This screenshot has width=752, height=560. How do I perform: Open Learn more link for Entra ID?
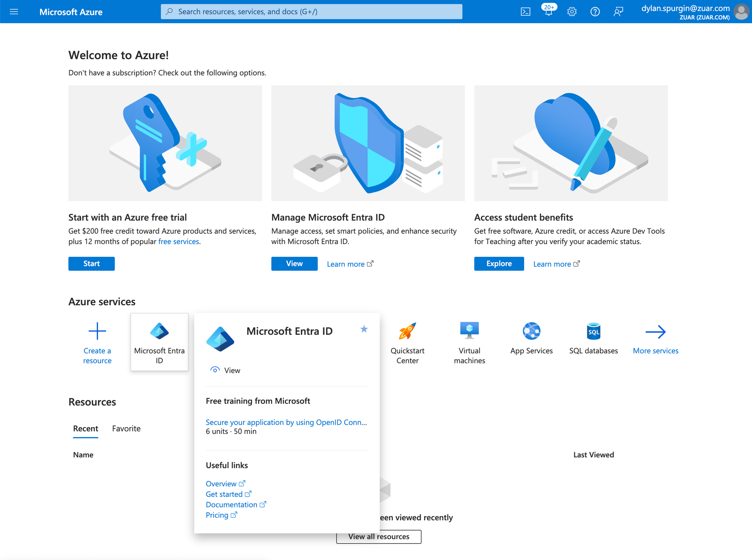tap(350, 264)
